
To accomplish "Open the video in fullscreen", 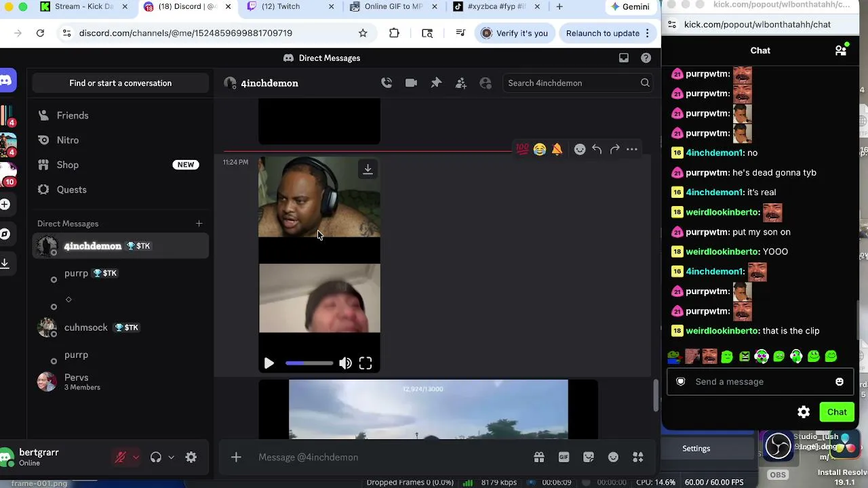I will point(366,363).
